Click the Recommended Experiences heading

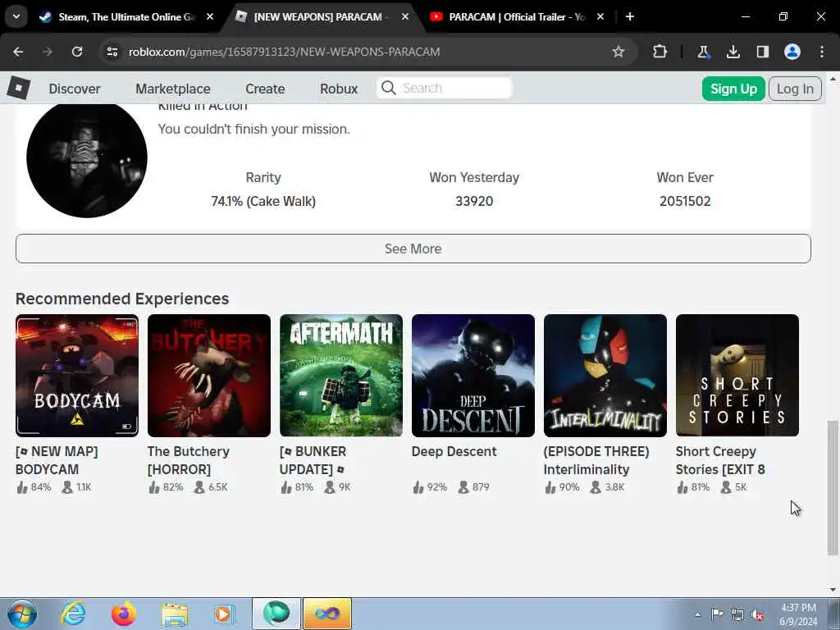[x=122, y=299]
